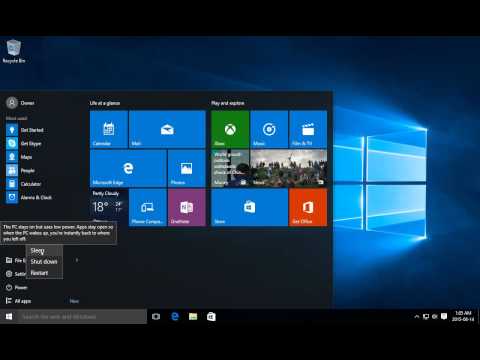The width and height of the screenshot is (480, 360).
Task: Expand the system tray hidden icons chevron
Action: [417, 317]
